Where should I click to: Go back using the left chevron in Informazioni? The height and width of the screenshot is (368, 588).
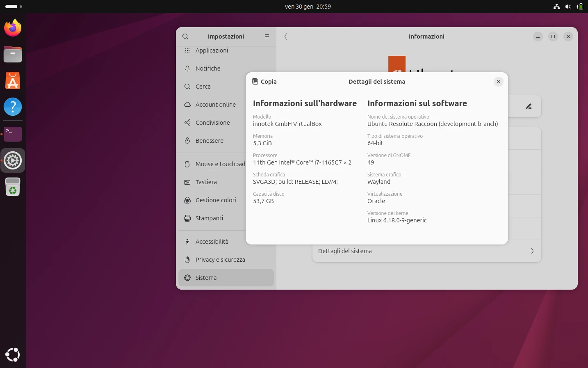tap(285, 37)
